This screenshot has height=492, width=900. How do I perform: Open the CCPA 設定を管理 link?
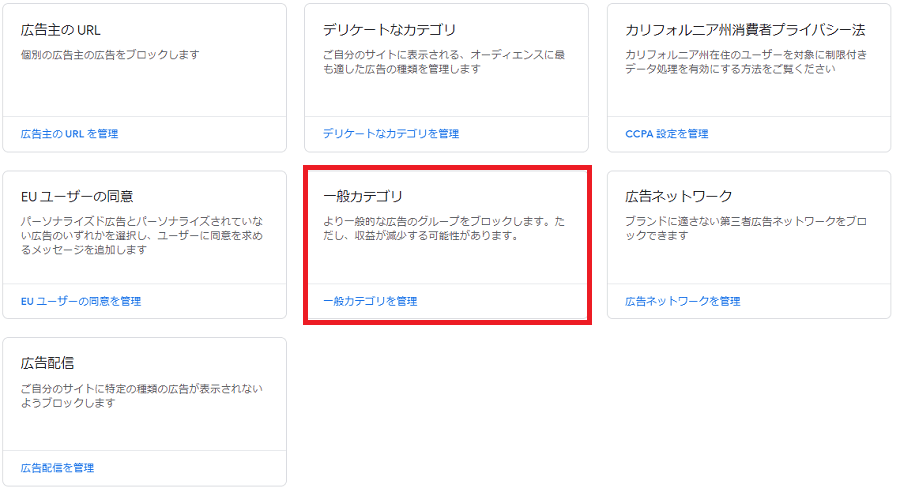[x=666, y=134]
